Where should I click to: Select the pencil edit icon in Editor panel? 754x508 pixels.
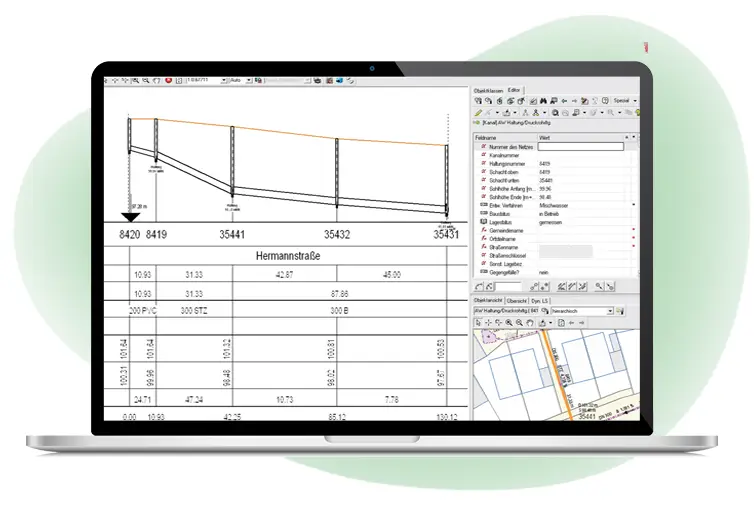478,113
